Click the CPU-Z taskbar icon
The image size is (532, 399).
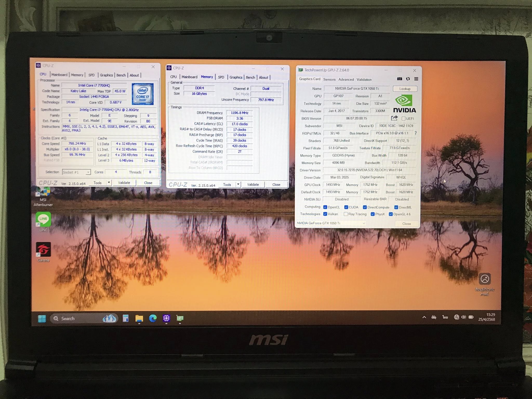click(166, 318)
